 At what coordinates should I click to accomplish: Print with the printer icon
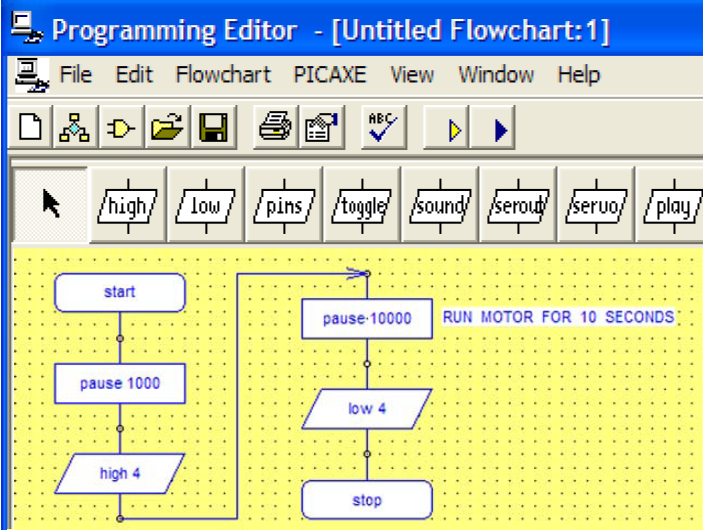tap(275, 127)
